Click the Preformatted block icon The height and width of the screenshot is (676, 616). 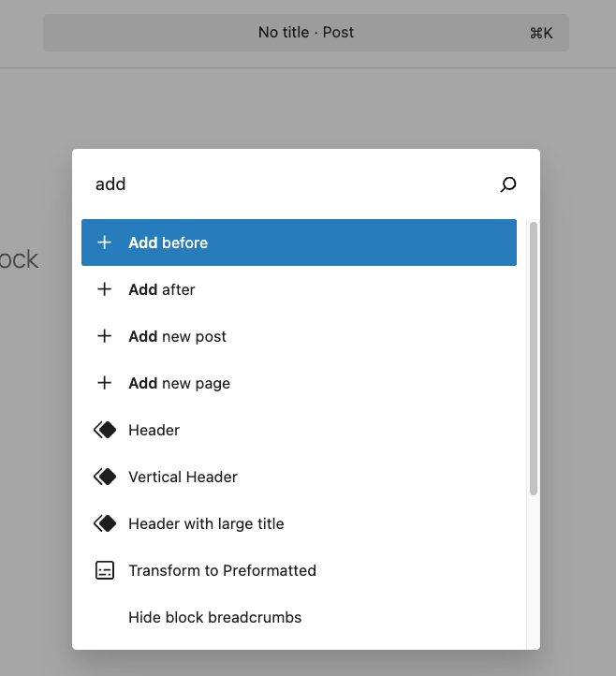[x=105, y=570]
